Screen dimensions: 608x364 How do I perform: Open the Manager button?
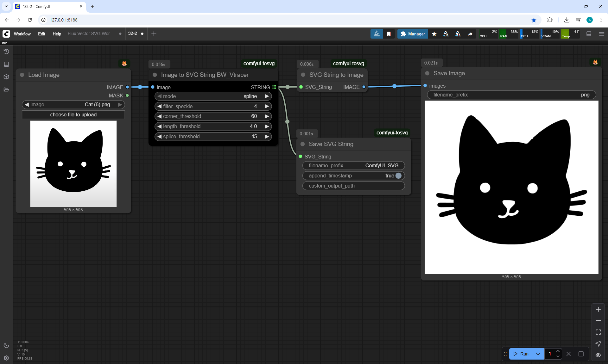413,34
